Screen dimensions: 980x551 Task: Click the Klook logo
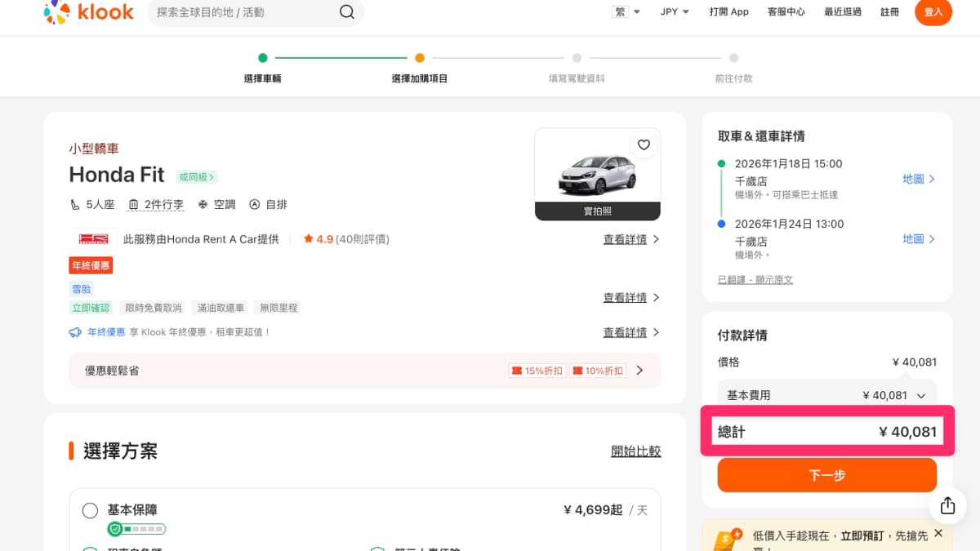point(88,12)
